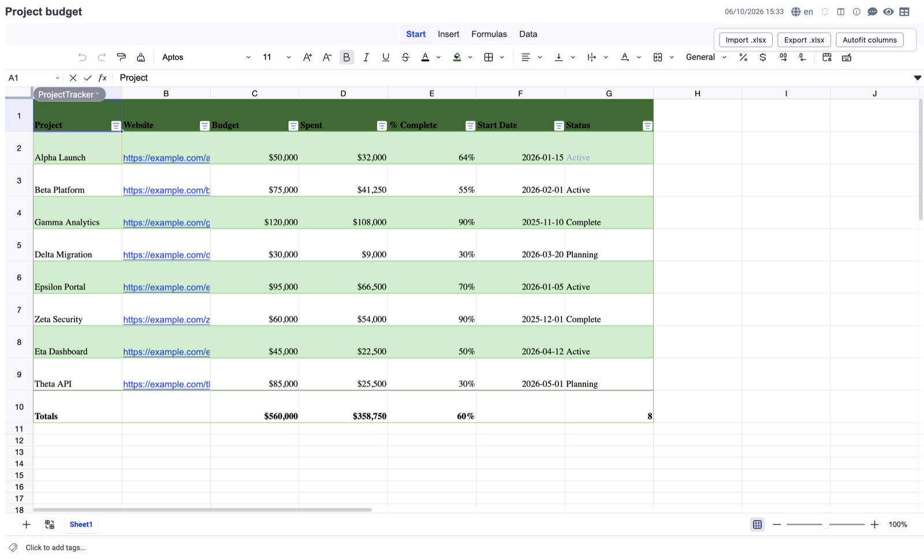
Task: Click the clear formatting brush icon
Action: [141, 57]
